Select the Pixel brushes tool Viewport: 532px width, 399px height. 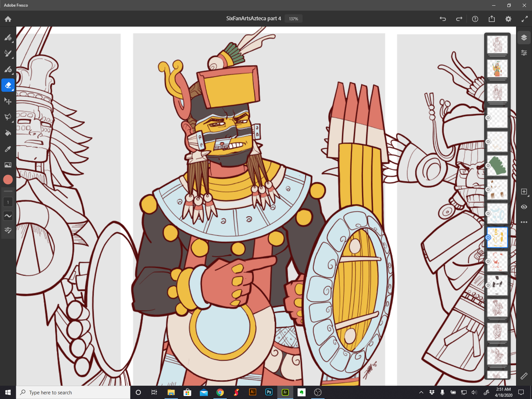click(x=8, y=37)
